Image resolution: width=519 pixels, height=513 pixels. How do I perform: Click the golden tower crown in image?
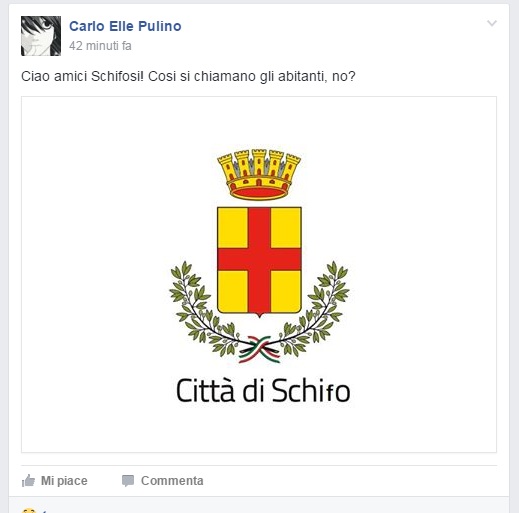point(259,174)
